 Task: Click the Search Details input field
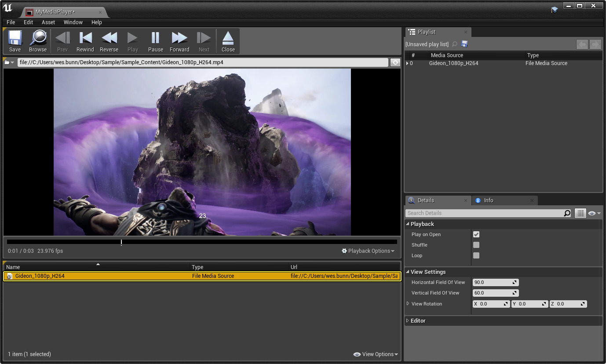(x=484, y=213)
